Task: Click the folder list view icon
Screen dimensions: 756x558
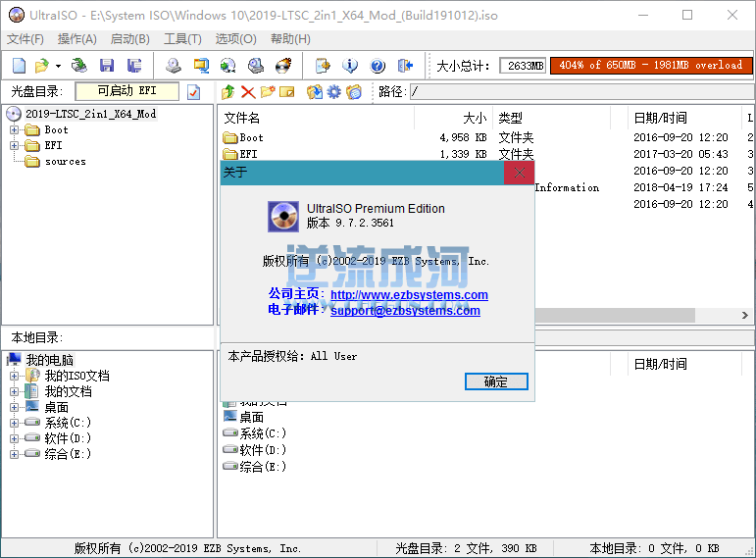Action: point(353,91)
